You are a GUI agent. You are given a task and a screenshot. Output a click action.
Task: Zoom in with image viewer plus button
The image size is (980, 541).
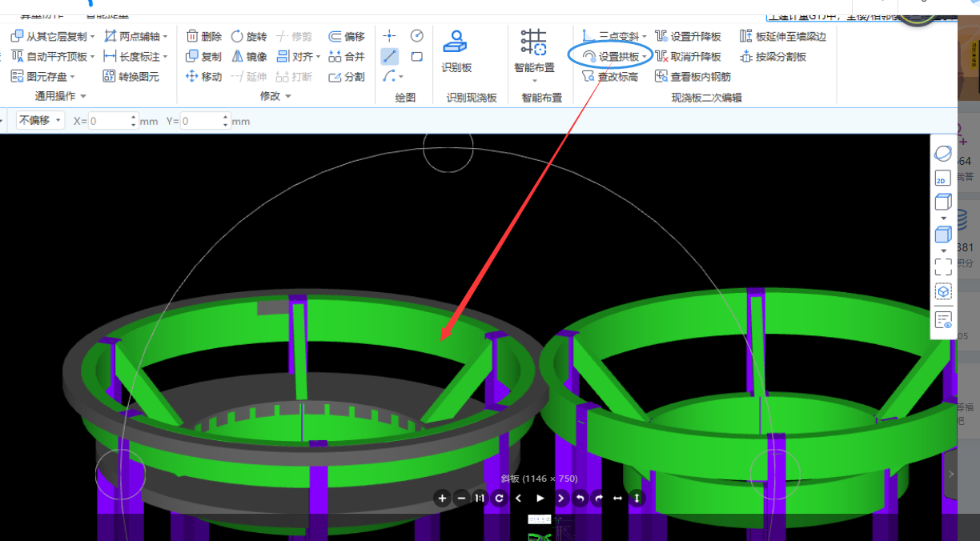[x=442, y=498]
